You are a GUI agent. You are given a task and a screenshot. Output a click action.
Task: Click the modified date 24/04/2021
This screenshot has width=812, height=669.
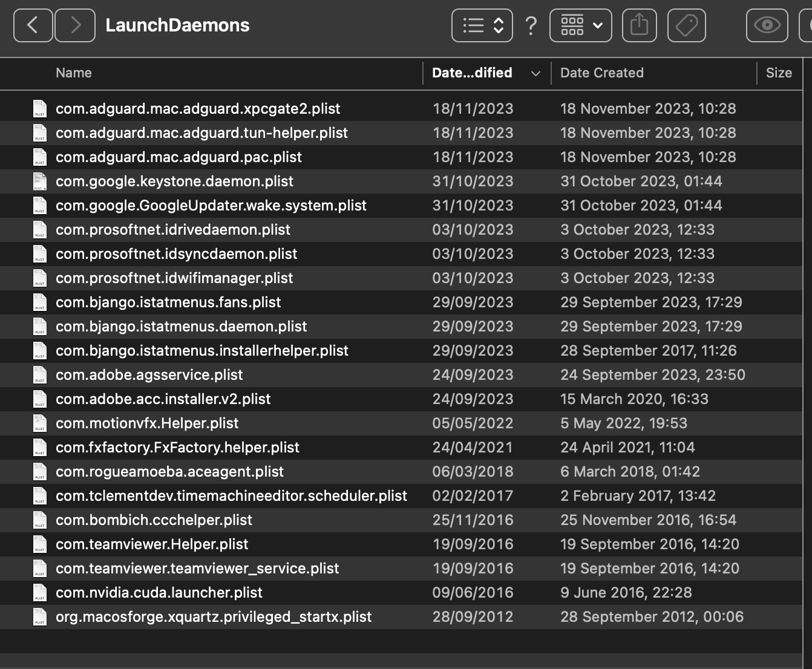[x=473, y=448]
